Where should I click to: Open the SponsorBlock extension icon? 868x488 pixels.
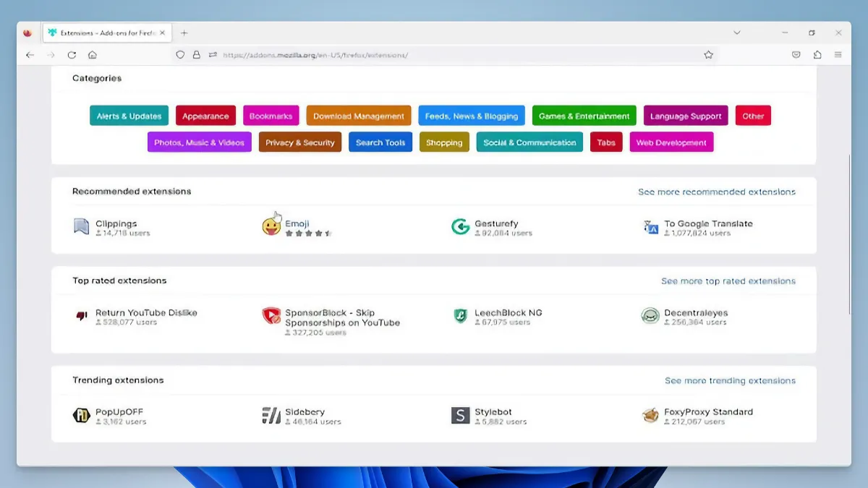(271, 316)
